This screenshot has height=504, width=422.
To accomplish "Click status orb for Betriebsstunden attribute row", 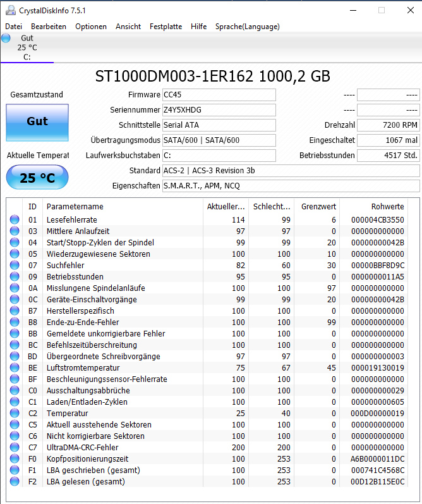I will pos(15,276).
